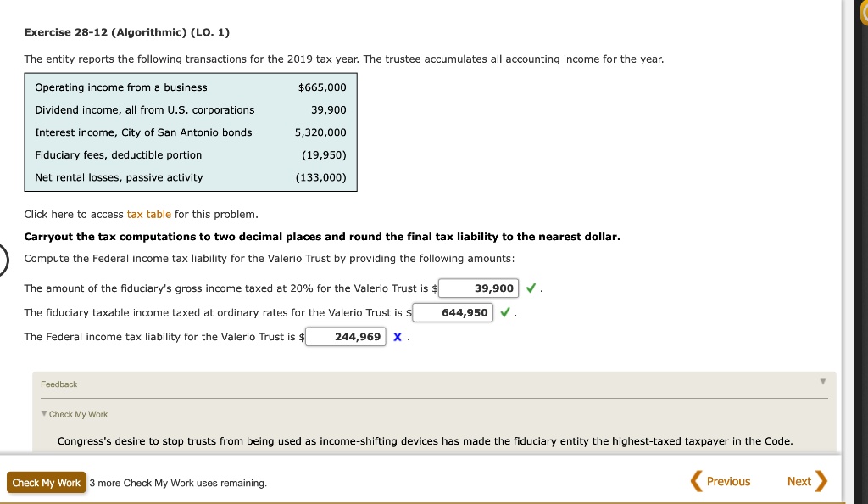Go to the Next question
868x504 pixels.
(x=807, y=481)
